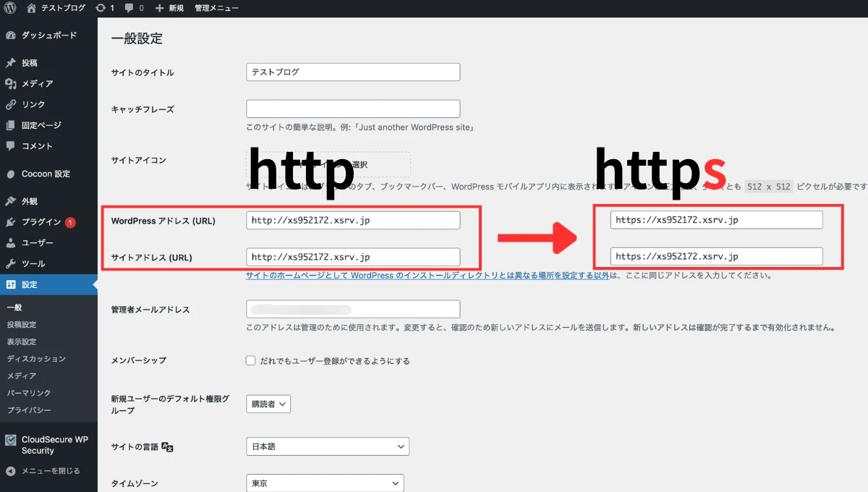Click メニューを閉じる to collapse menu
The width and height of the screenshot is (868, 492).
[x=51, y=471]
